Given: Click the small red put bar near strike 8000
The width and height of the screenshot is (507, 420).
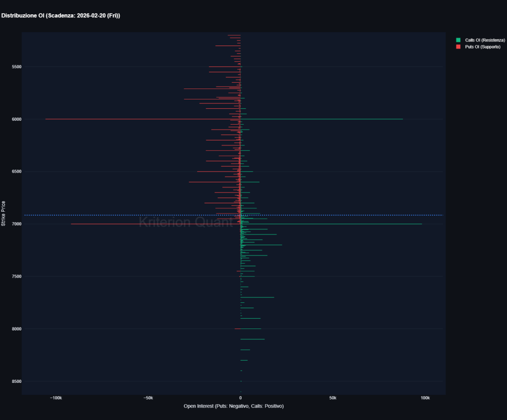Looking at the screenshot, I should [237, 327].
